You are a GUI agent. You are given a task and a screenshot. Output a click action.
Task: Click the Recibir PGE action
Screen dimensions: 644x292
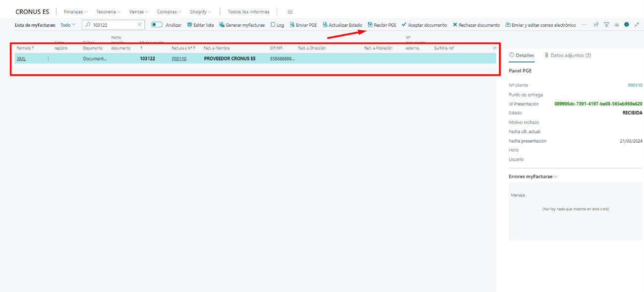(382, 25)
